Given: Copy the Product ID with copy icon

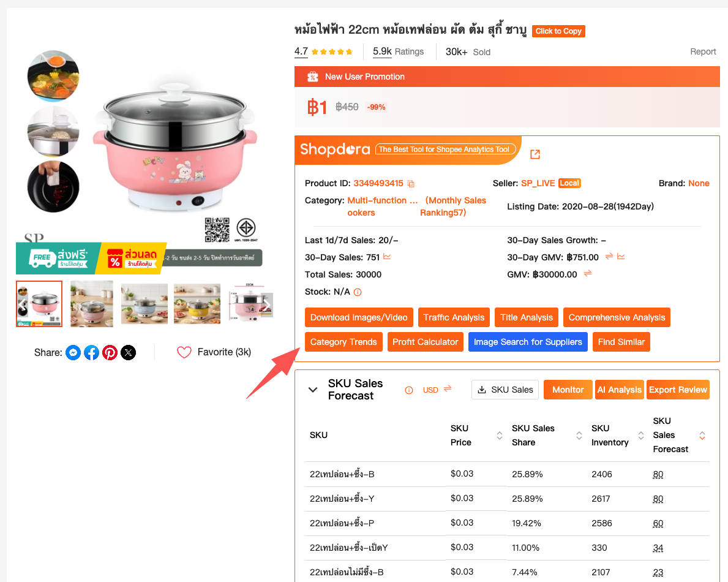Looking at the screenshot, I should (x=411, y=183).
